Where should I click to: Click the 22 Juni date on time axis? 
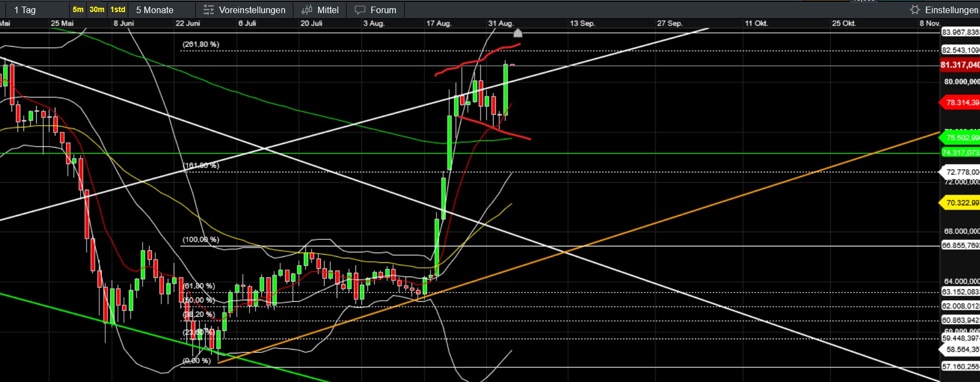pos(188,23)
